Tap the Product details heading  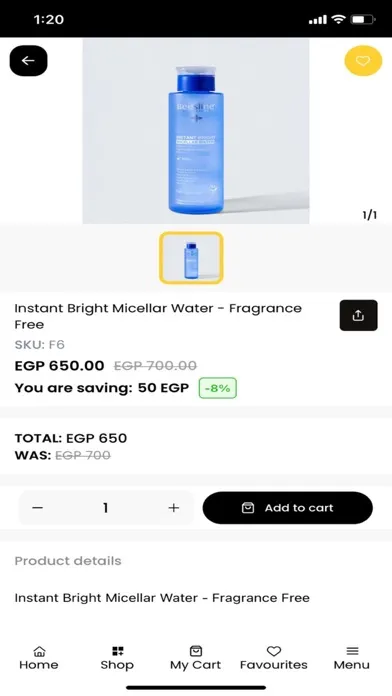(68, 561)
